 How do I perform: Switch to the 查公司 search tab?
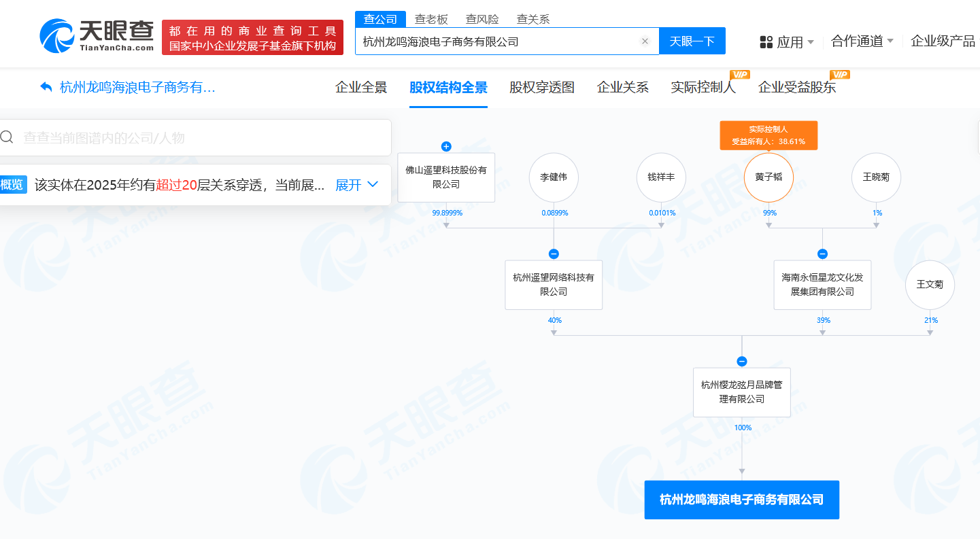click(x=380, y=19)
